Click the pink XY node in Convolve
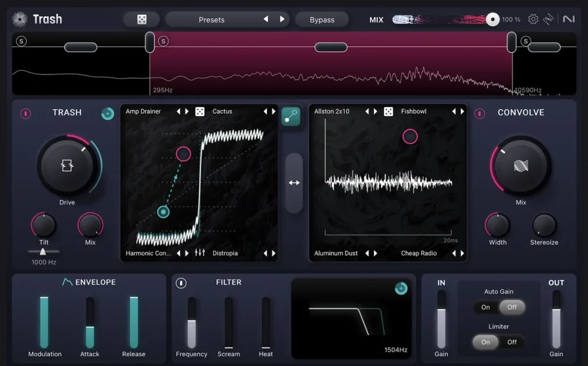The height and width of the screenshot is (366, 588). [x=410, y=137]
